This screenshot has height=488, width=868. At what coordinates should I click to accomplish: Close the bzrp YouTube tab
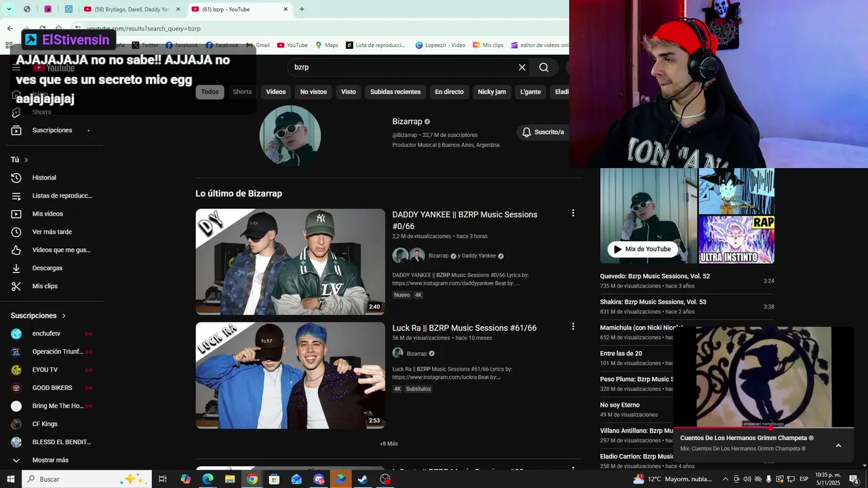(x=285, y=9)
